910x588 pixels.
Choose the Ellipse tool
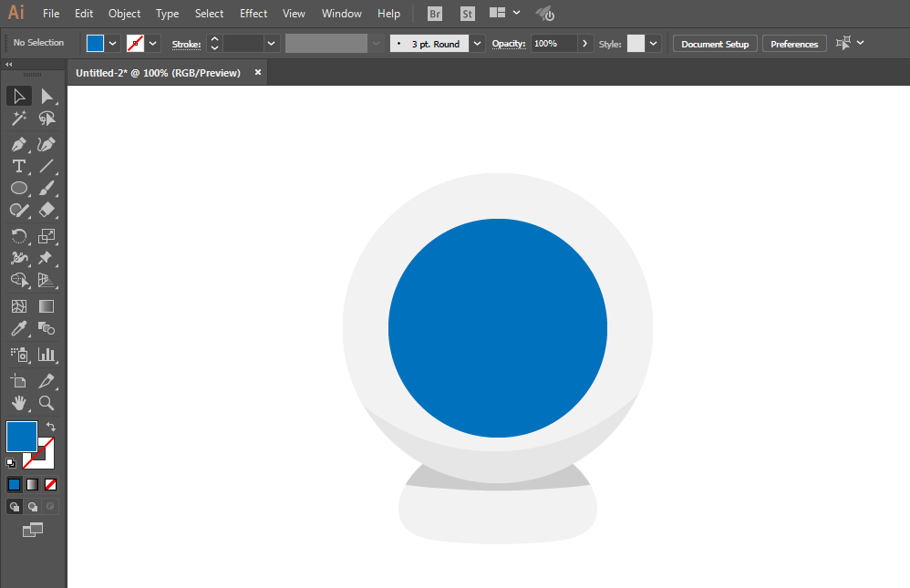pos(18,188)
